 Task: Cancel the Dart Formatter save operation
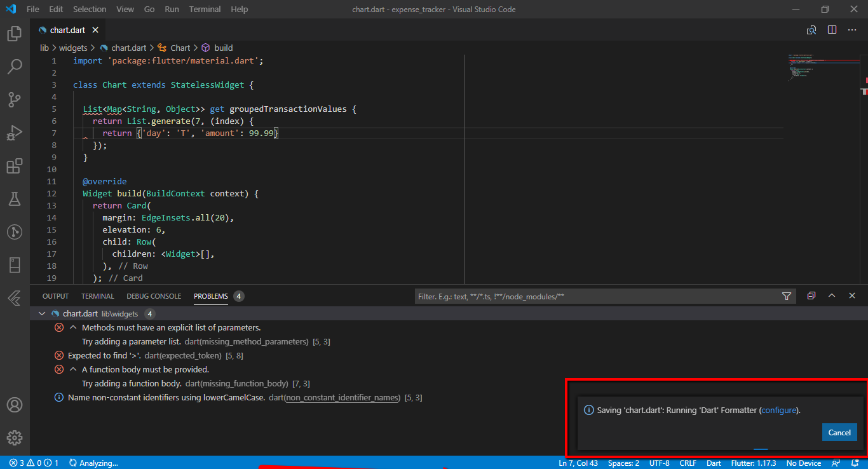pos(839,432)
